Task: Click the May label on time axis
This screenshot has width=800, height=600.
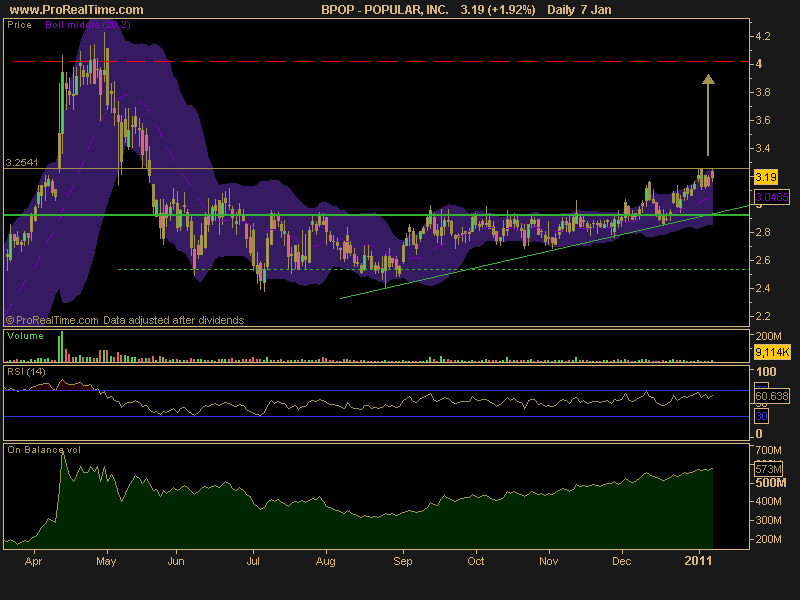Action: pos(106,561)
